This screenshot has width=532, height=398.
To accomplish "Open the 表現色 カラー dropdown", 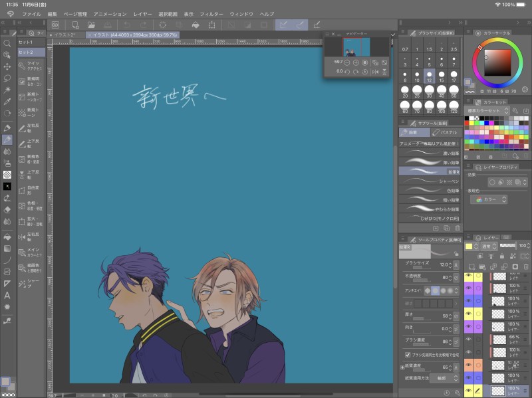I will click(x=489, y=200).
